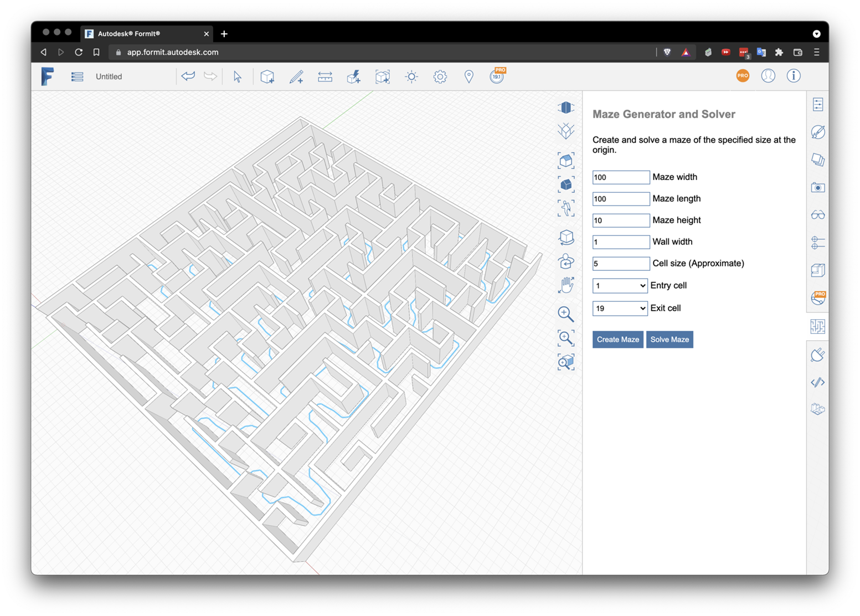
Task: Activate the pan hand tool
Action: [565, 285]
